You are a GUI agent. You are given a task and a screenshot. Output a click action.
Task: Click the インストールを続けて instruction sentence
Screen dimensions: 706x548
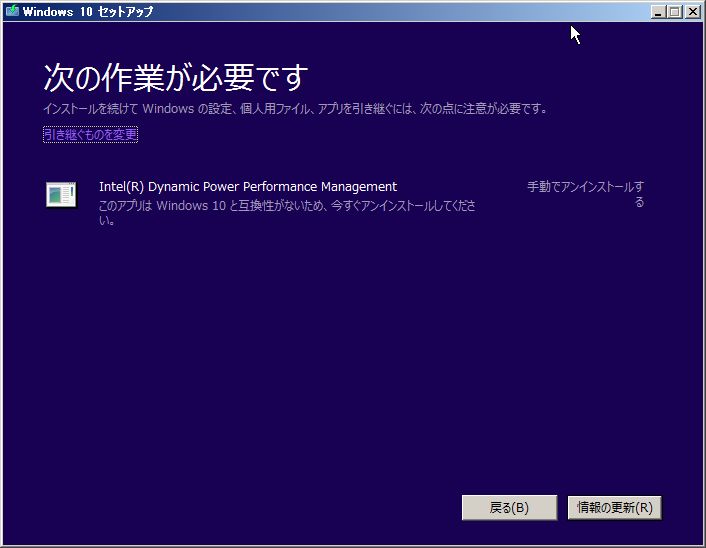pyautogui.click(x=295, y=109)
